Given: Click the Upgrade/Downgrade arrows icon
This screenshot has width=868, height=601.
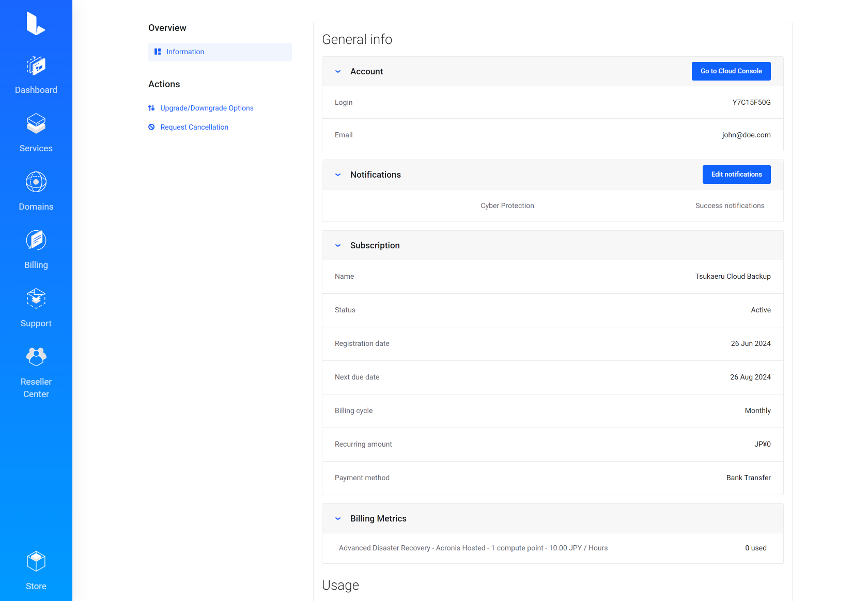Looking at the screenshot, I should click(x=151, y=108).
